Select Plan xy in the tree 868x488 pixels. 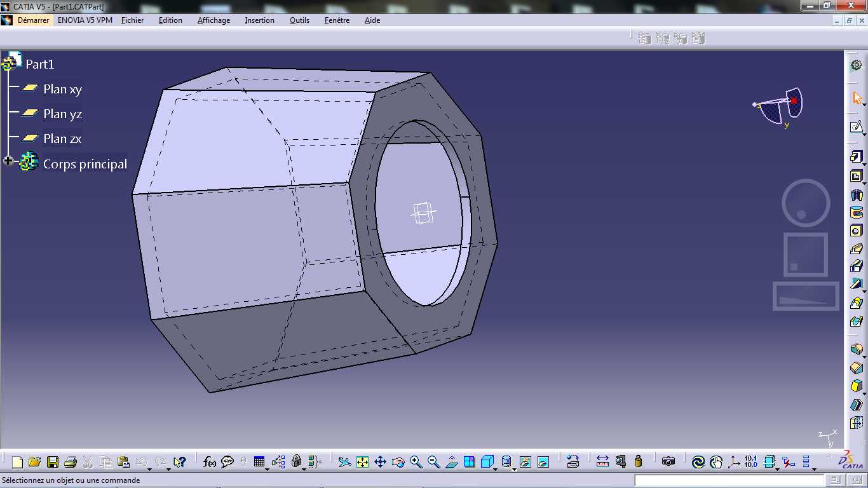click(x=62, y=89)
